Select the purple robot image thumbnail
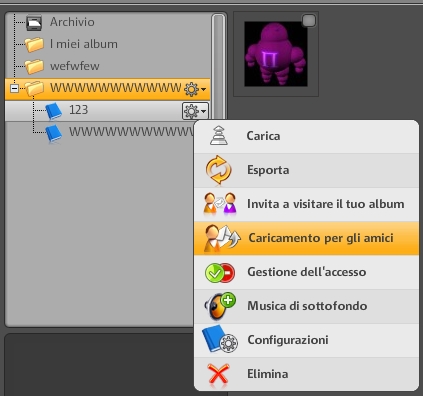423x396 pixels. 276,54
